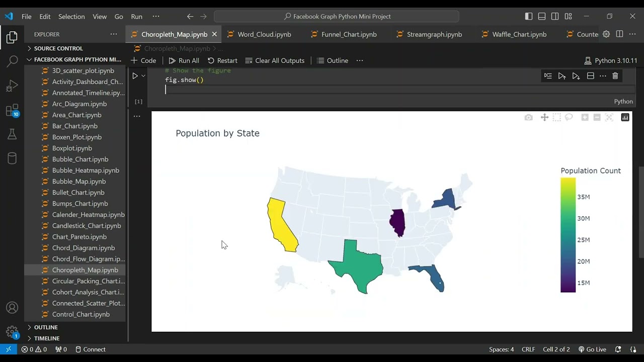This screenshot has width=644, height=362.
Task: Click run by line icon in cell toolbar
Action: point(548,76)
